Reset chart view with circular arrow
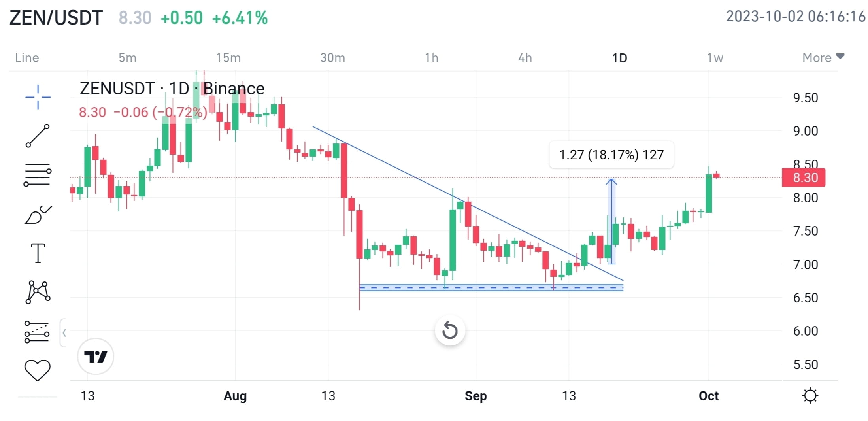The width and height of the screenshot is (868, 421). 450,330
